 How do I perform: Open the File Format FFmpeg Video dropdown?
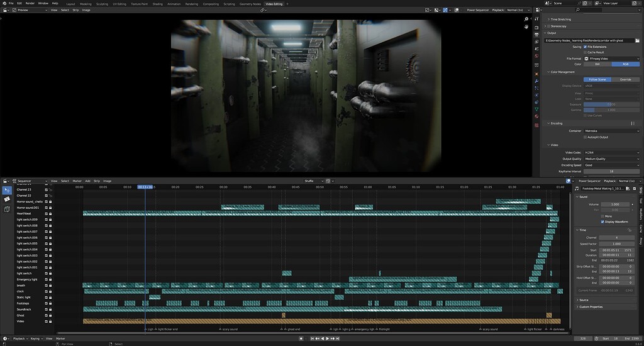[611, 59]
